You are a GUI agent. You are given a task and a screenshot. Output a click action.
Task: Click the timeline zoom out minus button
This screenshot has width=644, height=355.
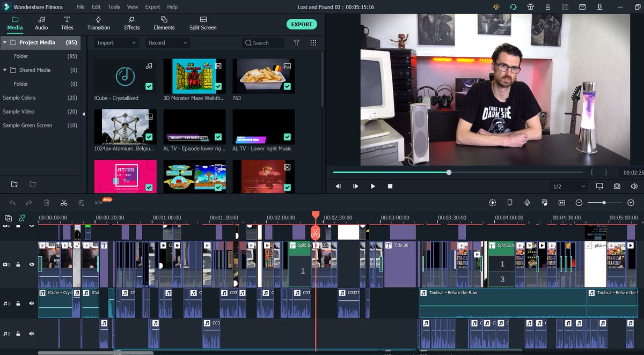(579, 203)
